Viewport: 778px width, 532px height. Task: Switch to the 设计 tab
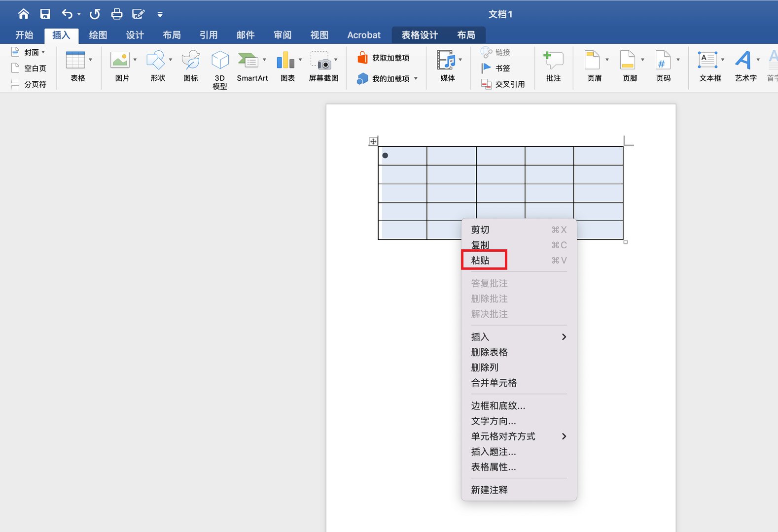(135, 35)
